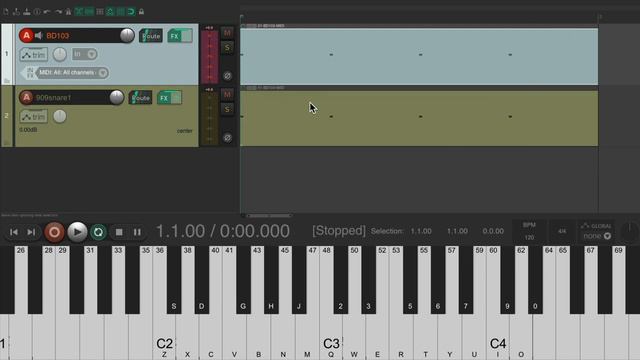Viewport: 640px width, 360px height.
Task: Toggle FX bypass on track BD103
Action: (187, 36)
